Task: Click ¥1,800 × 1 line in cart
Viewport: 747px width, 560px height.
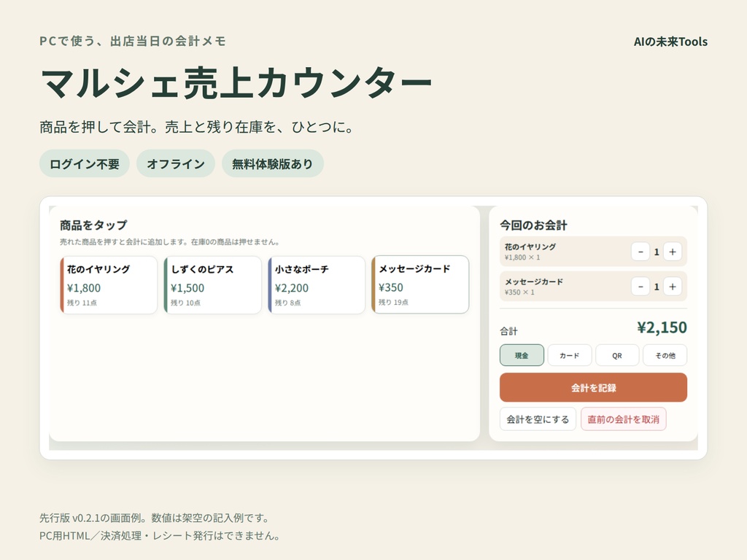Action: 522,257
